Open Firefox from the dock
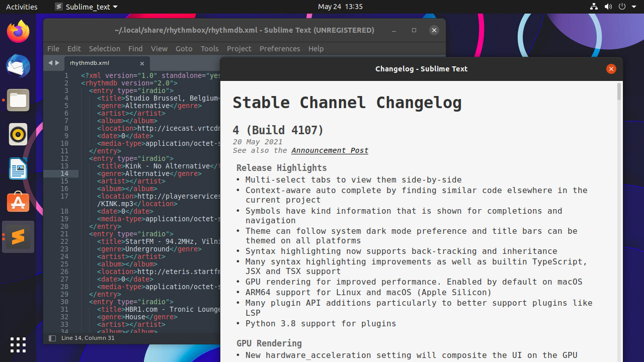This screenshot has width=644, height=362. click(18, 32)
